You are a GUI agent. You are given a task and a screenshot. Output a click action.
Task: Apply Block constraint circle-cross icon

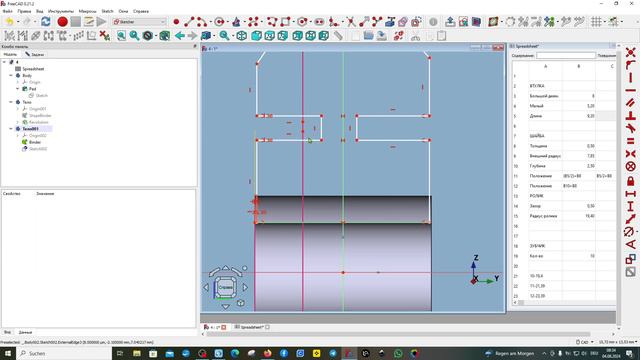(x=631, y=166)
